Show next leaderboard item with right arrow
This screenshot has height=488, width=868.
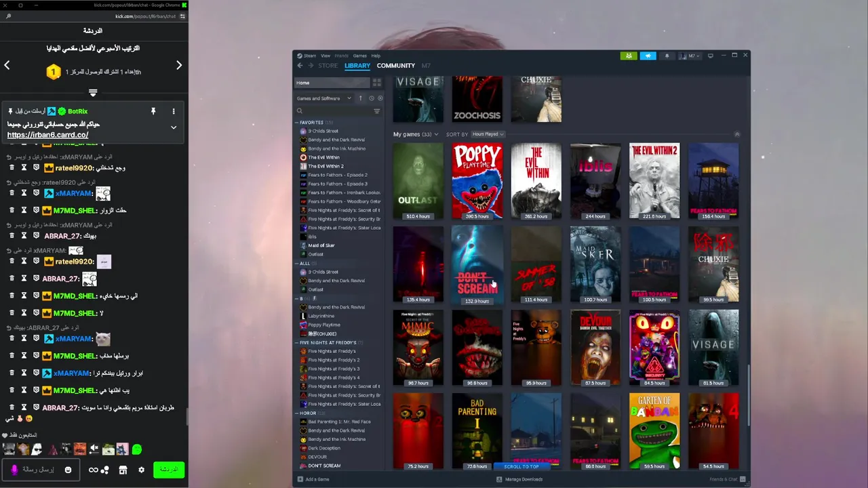coord(179,65)
